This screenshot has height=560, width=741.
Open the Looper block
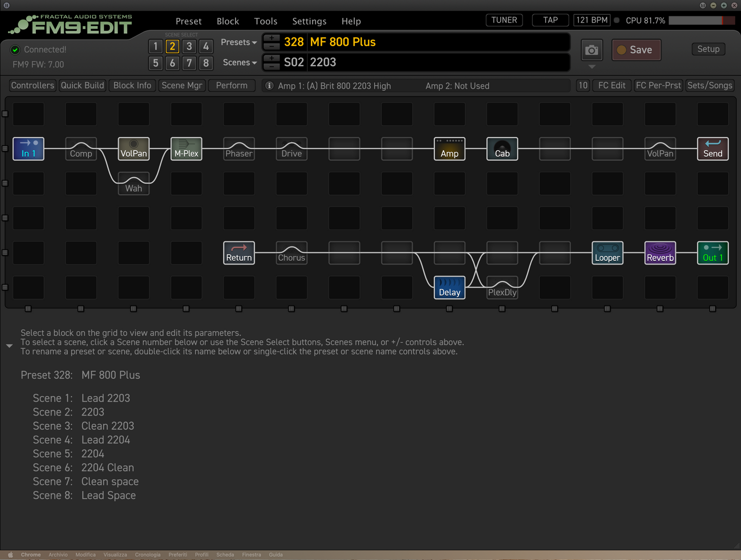[607, 253]
